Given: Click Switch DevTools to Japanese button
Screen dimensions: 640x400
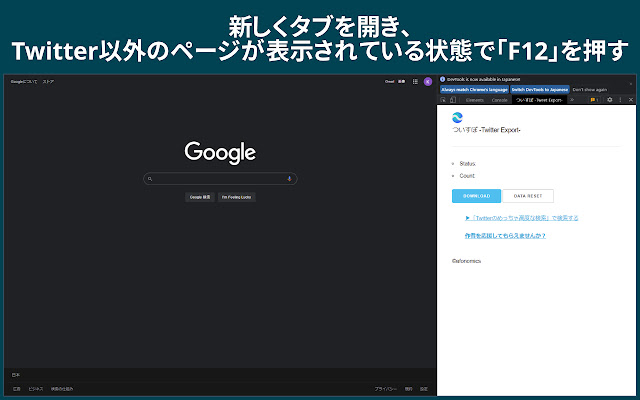Looking at the screenshot, I should [x=540, y=89].
